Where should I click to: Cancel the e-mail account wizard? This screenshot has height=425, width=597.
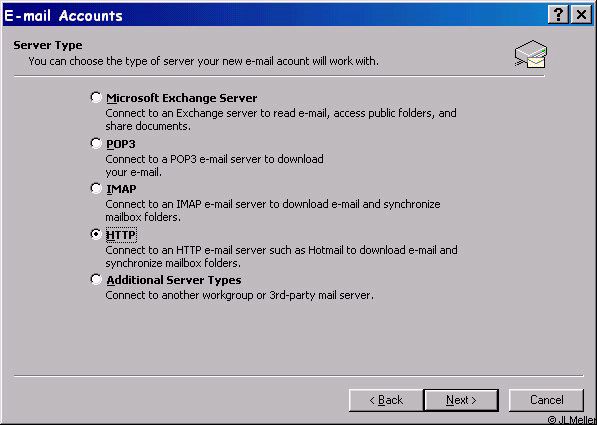(546, 400)
